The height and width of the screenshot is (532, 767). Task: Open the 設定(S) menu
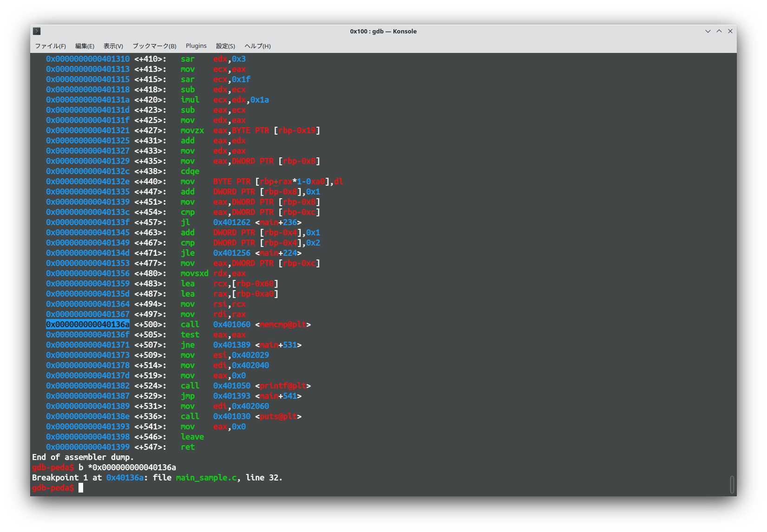(225, 46)
